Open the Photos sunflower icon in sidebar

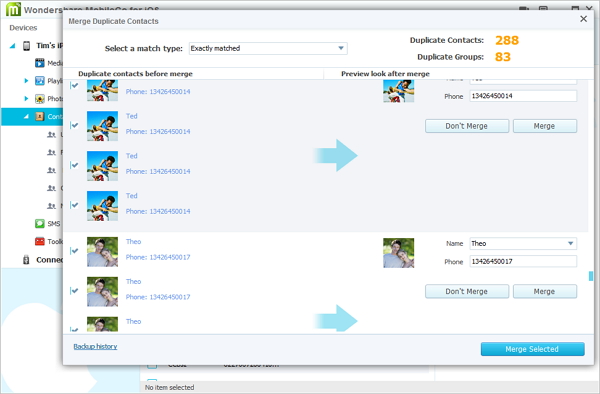point(40,99)
